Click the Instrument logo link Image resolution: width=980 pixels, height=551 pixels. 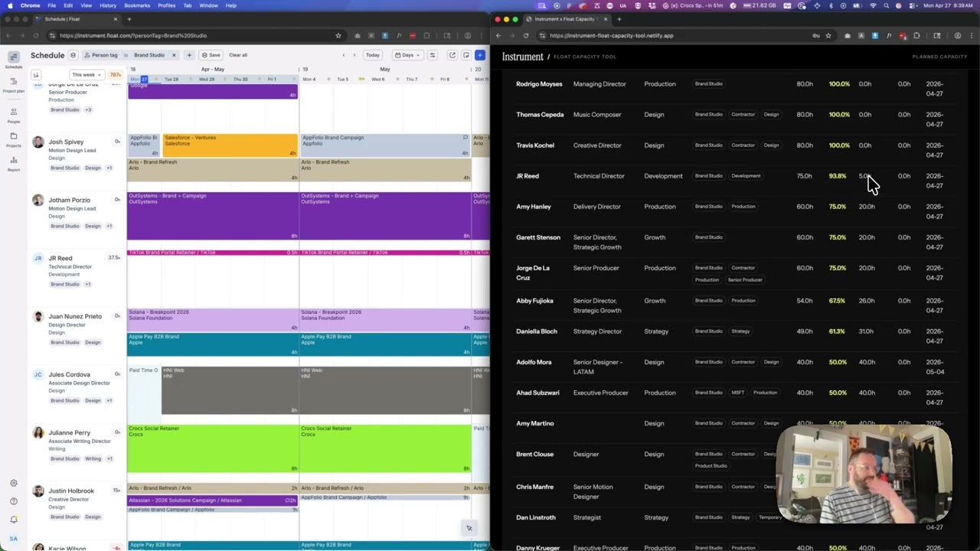522,57
